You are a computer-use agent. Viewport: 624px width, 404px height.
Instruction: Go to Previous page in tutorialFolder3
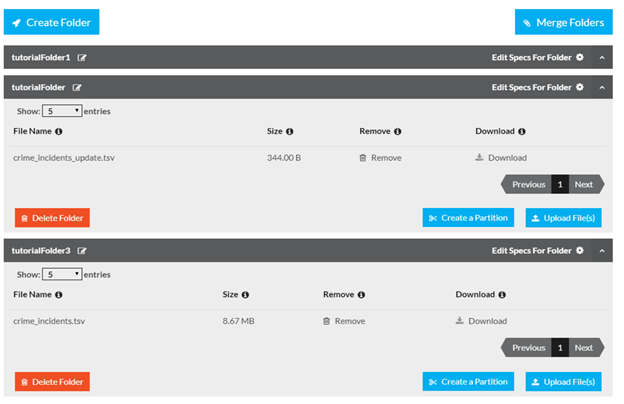click(x=528, y=347)
